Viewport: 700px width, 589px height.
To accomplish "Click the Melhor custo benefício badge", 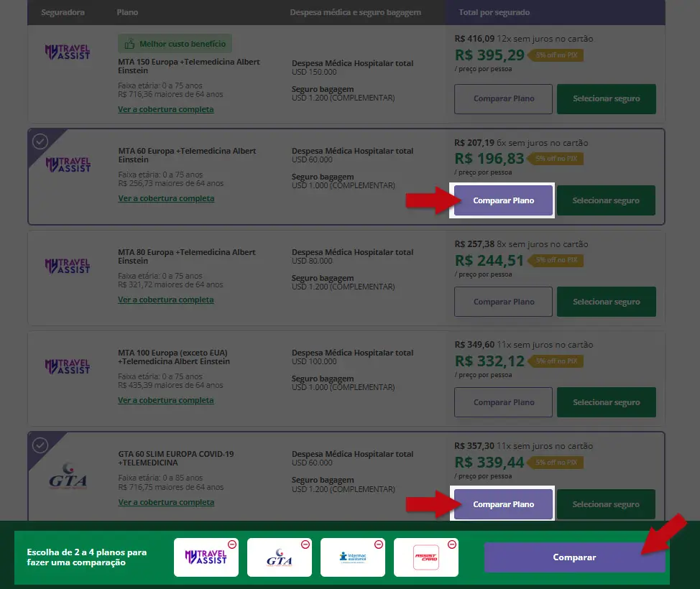I will [x=175, y=44].
